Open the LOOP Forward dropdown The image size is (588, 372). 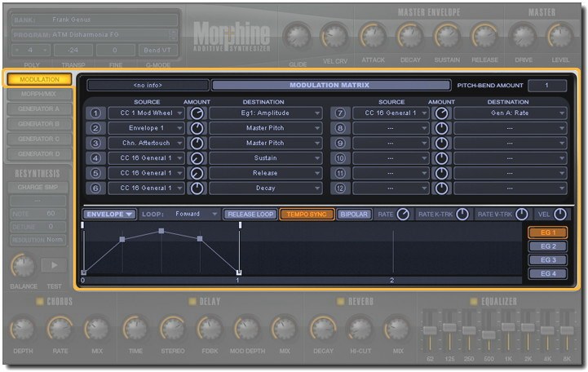pyautogui.click(x=196, y=214)
